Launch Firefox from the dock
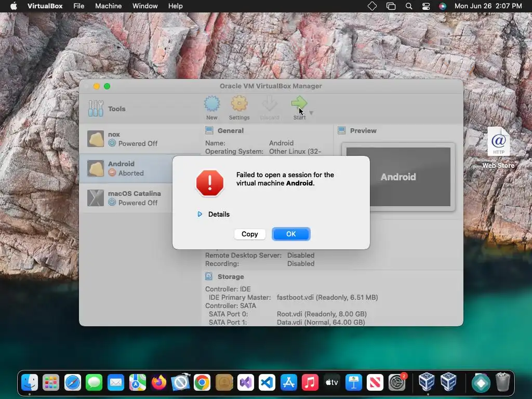 [159, 383]
